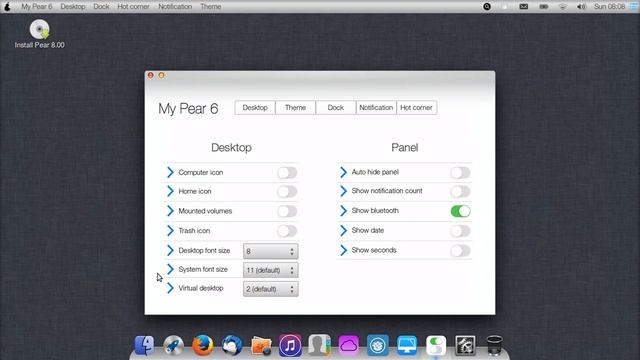Open the photo viewer dock icon
This screenshot has height=360, width=640.
coord(261,345)
